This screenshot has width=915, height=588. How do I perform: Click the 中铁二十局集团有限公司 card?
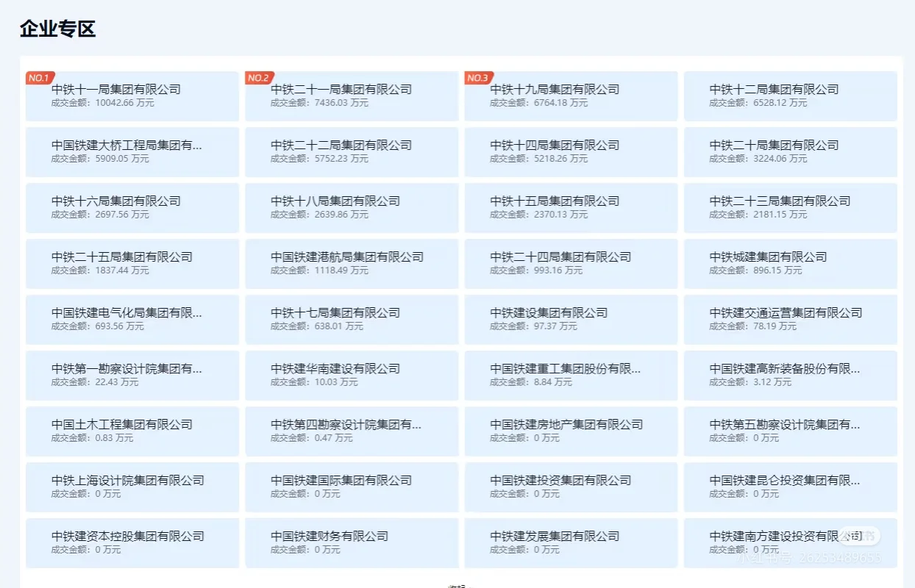coord(791,152)
